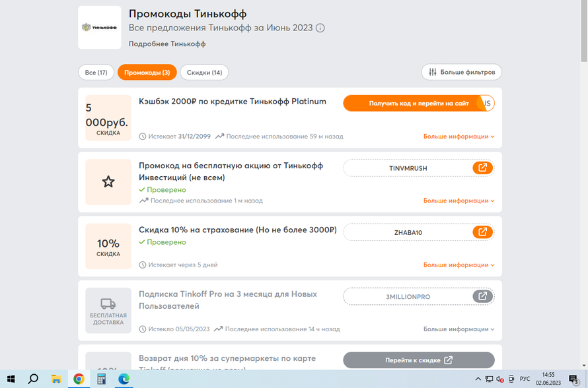
Task: Open the Подписка Tinkoff Pro на 3 месяца title
Action: [228, 300]
